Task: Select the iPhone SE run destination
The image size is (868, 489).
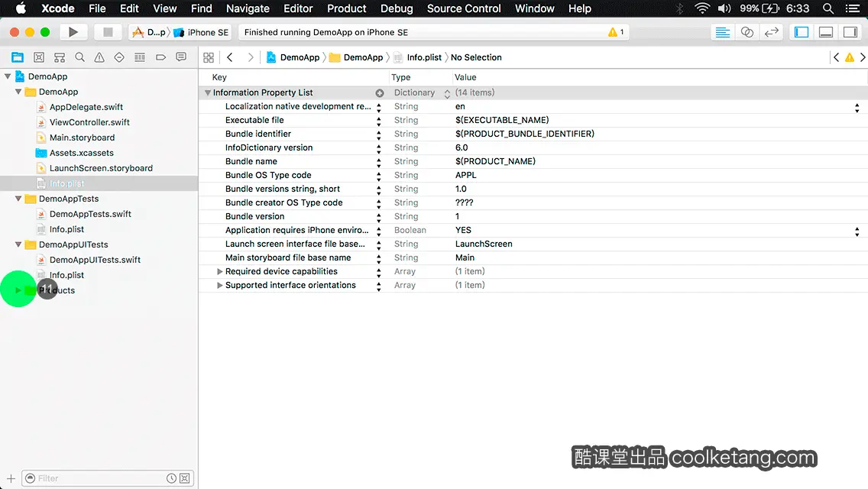Action: coord(201,32)
